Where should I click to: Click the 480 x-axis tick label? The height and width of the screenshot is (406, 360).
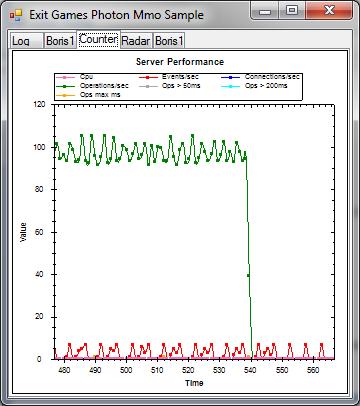(64, 370)
